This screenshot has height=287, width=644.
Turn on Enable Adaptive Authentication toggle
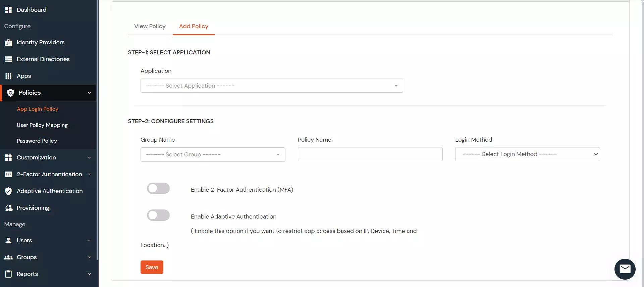tap(158, 215)
